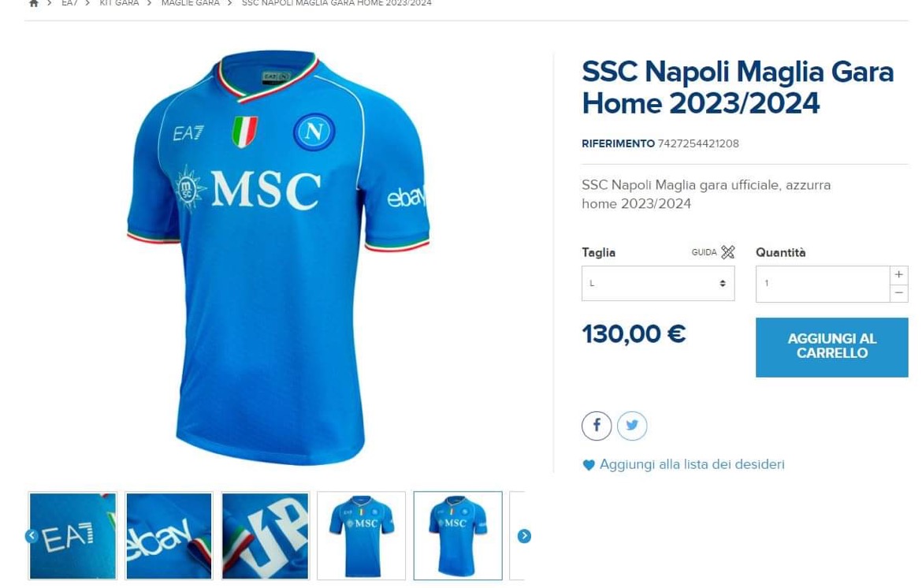Image resolution: width=922 pixels, height=588 pixels.
Task: Open the size guide ruler icon
Action: (727, 252)
